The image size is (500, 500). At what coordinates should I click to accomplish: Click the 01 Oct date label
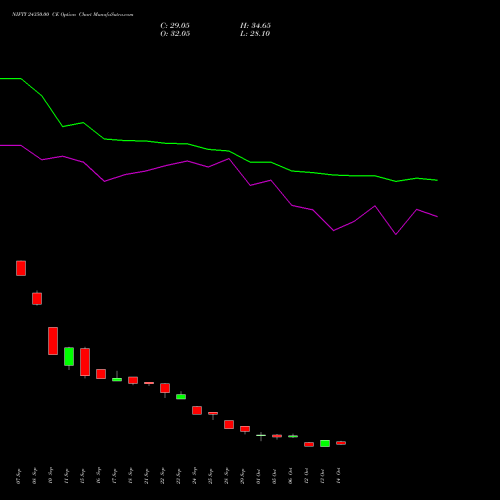click(x=259, y=476)
